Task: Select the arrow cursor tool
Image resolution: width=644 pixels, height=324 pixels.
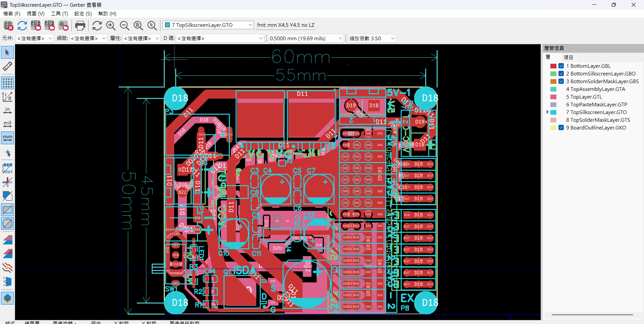Action: tap(7, 53)
